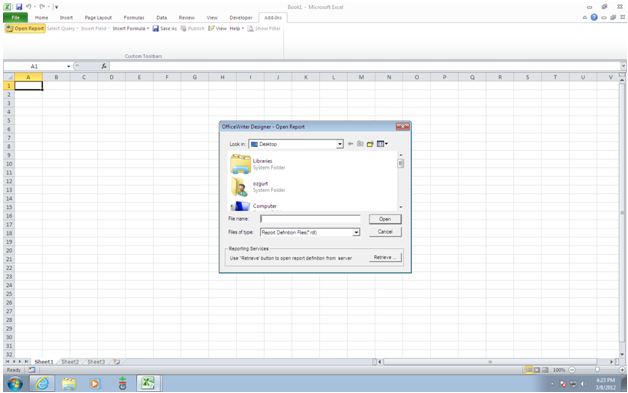Select the ozgurt user folder
This screenshot has width=628, height=393.
[258, 187]
